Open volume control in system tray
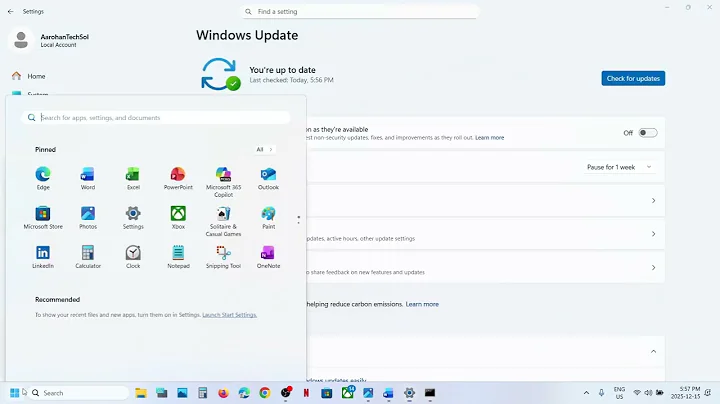Screen dimensions: 720x404 [648, 393]
